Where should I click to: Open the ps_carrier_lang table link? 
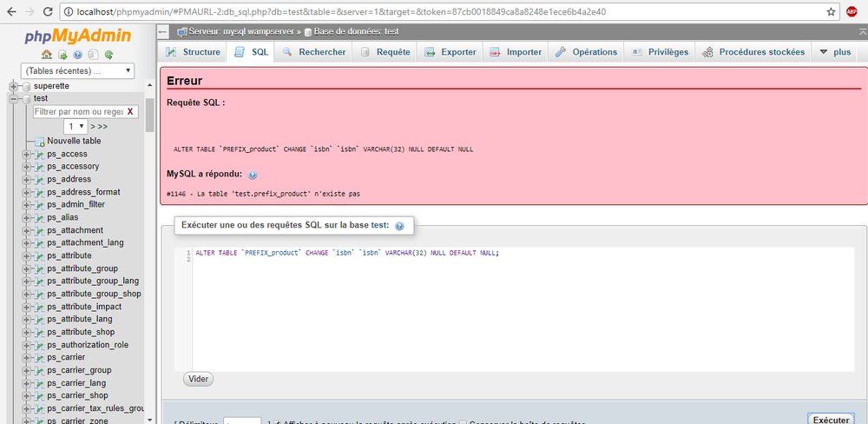(x=76, y=383)
